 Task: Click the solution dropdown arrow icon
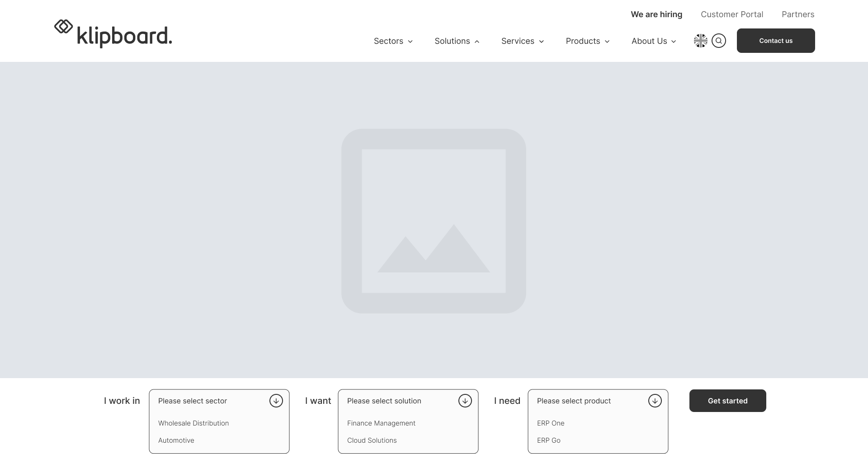[x=465, y=401]
